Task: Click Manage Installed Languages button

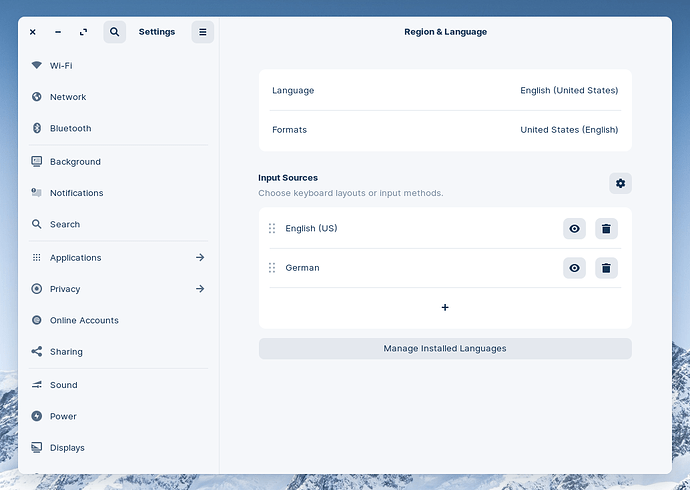Action: [x=445, y=348]
